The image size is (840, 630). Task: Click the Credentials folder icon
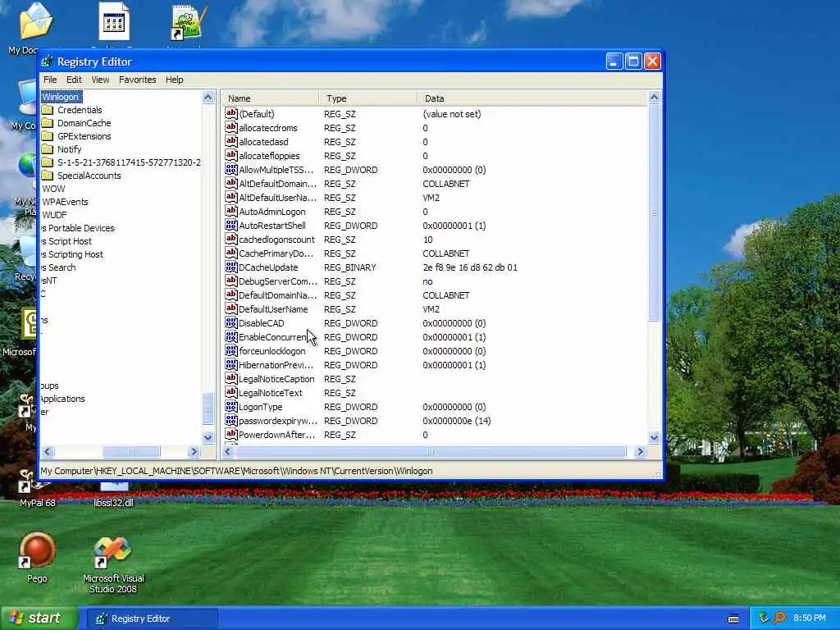tap(48, 110)
